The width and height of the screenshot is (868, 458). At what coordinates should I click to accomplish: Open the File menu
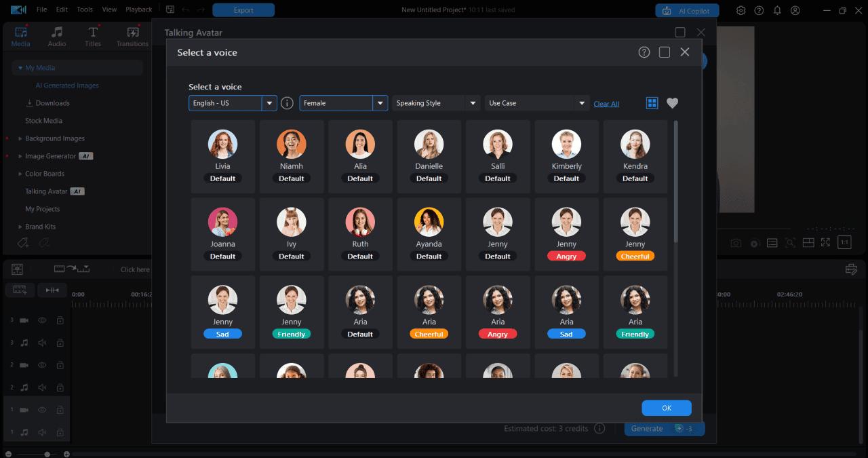(42, 9)
